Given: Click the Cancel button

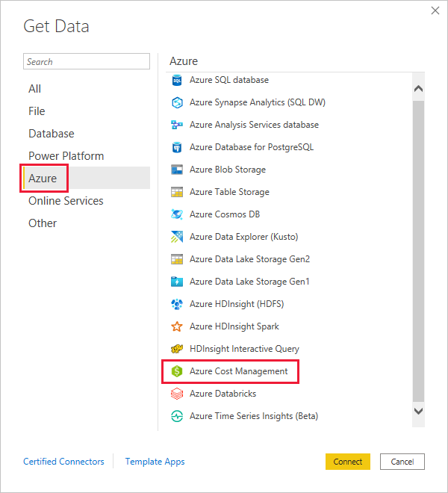Looking at the screenshot, I should (x=402, y=462).
